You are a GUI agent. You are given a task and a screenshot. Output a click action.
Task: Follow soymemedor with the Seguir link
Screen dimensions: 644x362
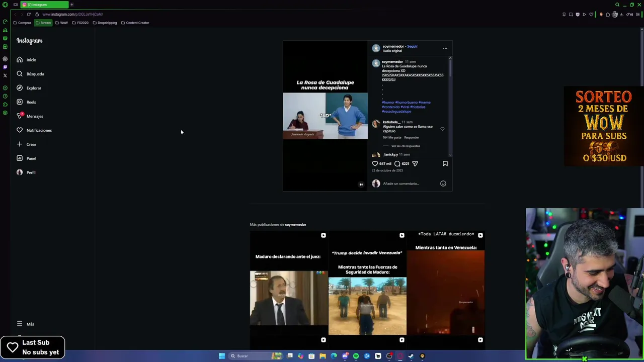click(x=413, y=46)
